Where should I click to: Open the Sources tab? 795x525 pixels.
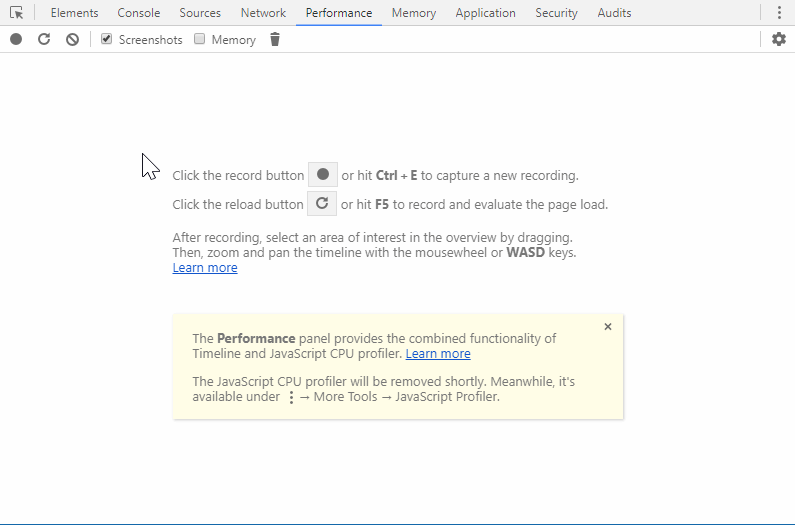(x=200, y=13)
